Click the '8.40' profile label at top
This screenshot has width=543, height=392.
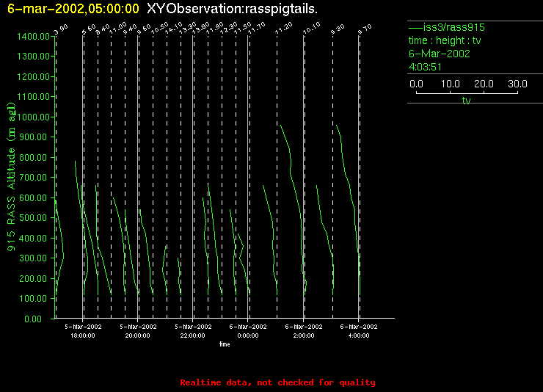[103, 29]
